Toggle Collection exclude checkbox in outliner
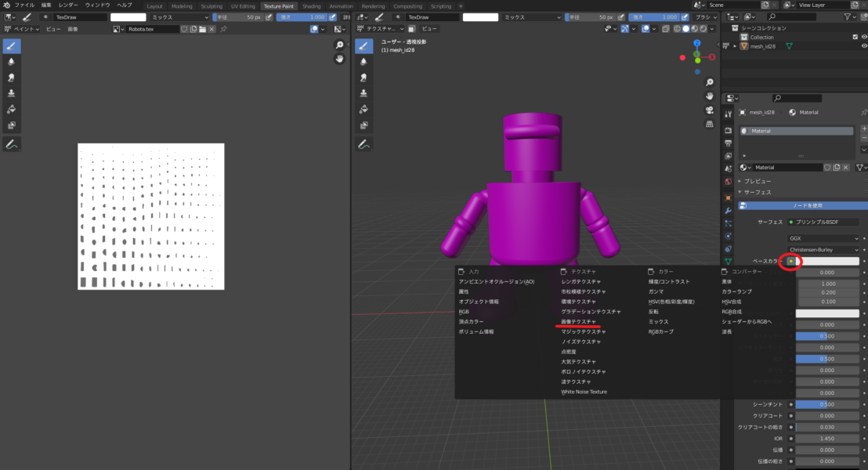This screenshot has width=868, height=470. pos(855,37)
